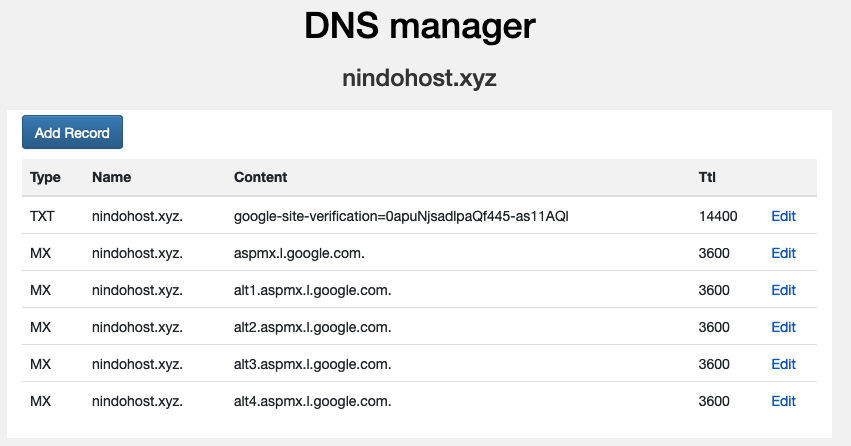Click the 3600 TTL of alt3 record
Viewport: 851px width, 446px height.
coord(714,364)
